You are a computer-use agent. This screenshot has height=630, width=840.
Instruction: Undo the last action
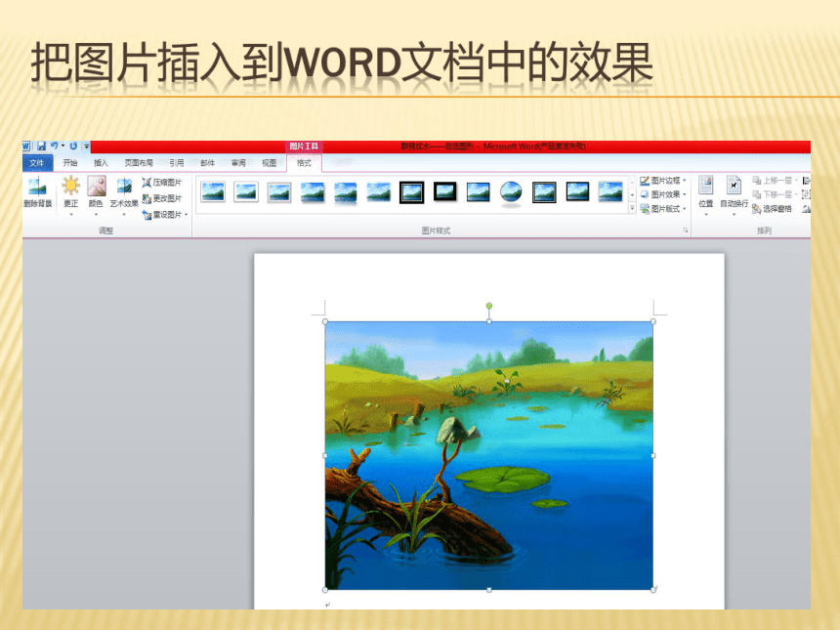[x=54, y=146]
